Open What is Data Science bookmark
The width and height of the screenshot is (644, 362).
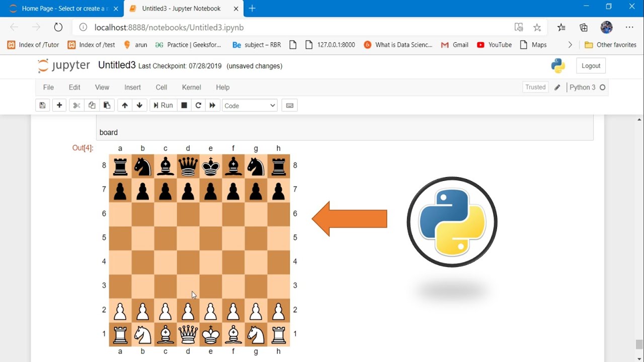tap(398, 45)
